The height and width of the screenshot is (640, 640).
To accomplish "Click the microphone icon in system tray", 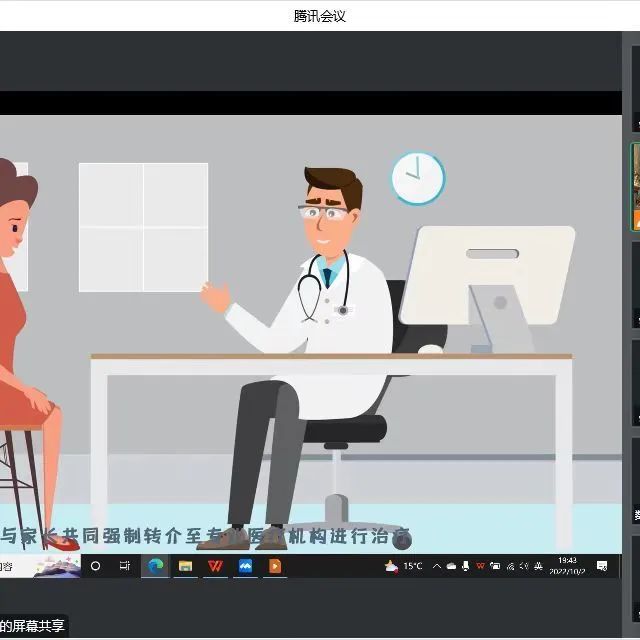I will [x=466, y=566].
